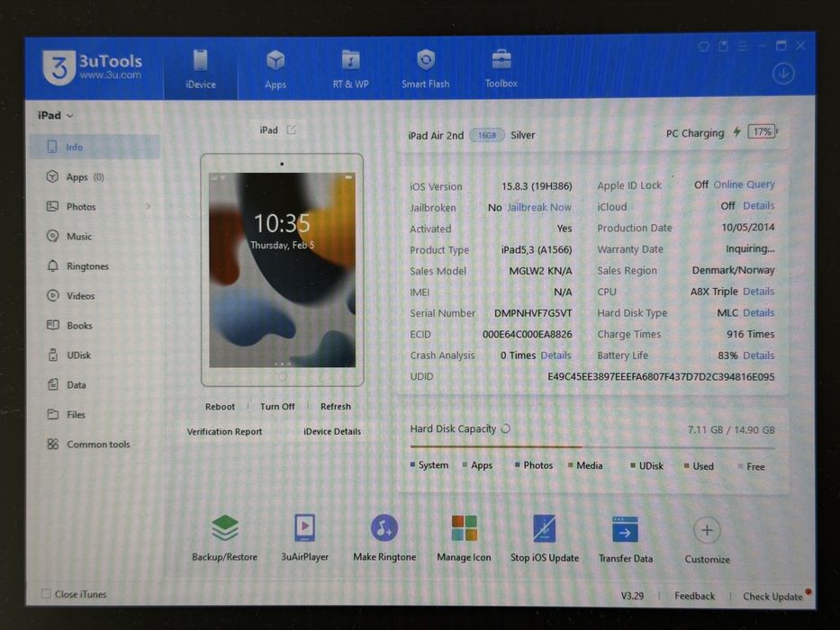This screenshot has width=840, height=630.
Task: Expand the iPad device dropdown
Action: pos(56,115)
